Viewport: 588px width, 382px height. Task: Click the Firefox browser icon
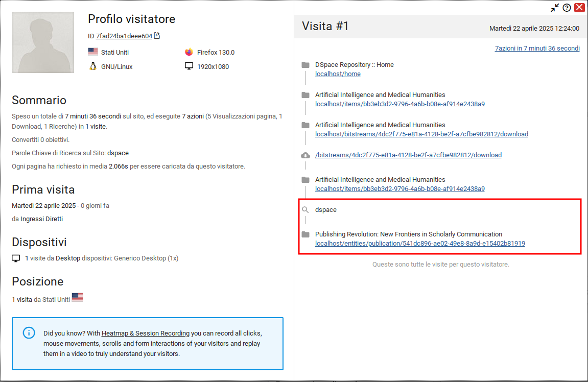click(189, 52)
